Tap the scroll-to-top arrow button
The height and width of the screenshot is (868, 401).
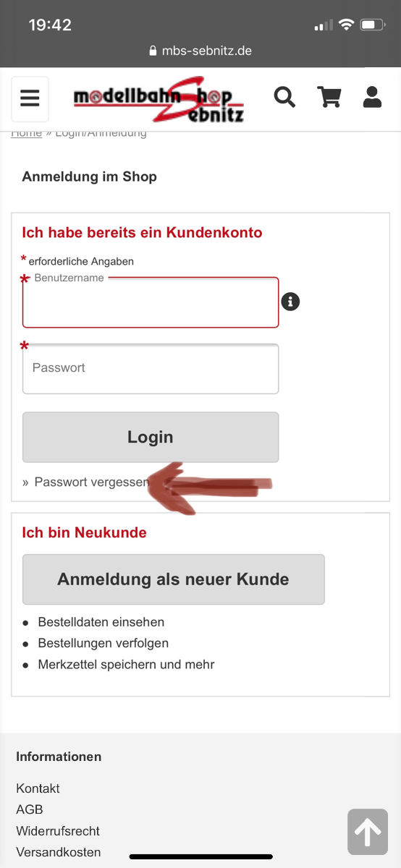(x=368, y=832)
